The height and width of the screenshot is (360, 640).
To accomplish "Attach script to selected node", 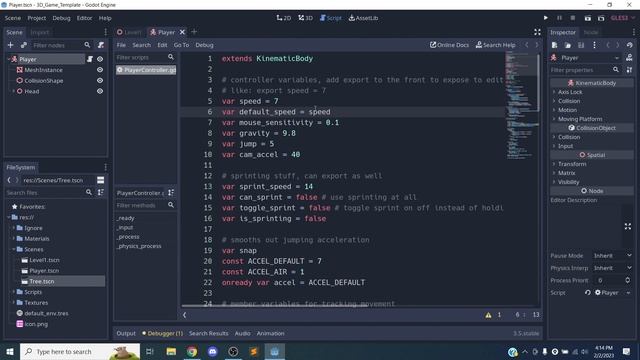I will click(101, 45).
